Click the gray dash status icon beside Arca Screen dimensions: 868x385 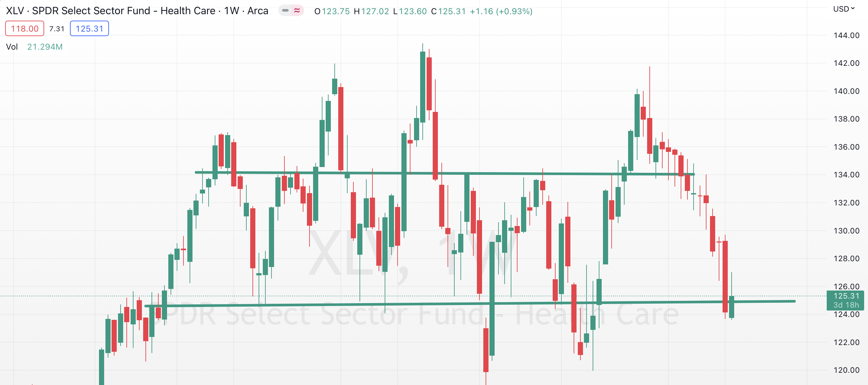pos(285,11)
